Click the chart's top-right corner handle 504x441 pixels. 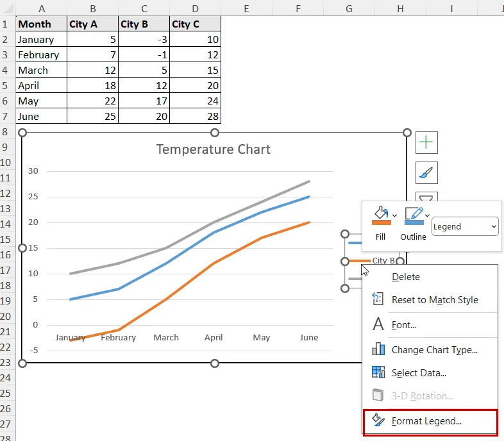407,133
